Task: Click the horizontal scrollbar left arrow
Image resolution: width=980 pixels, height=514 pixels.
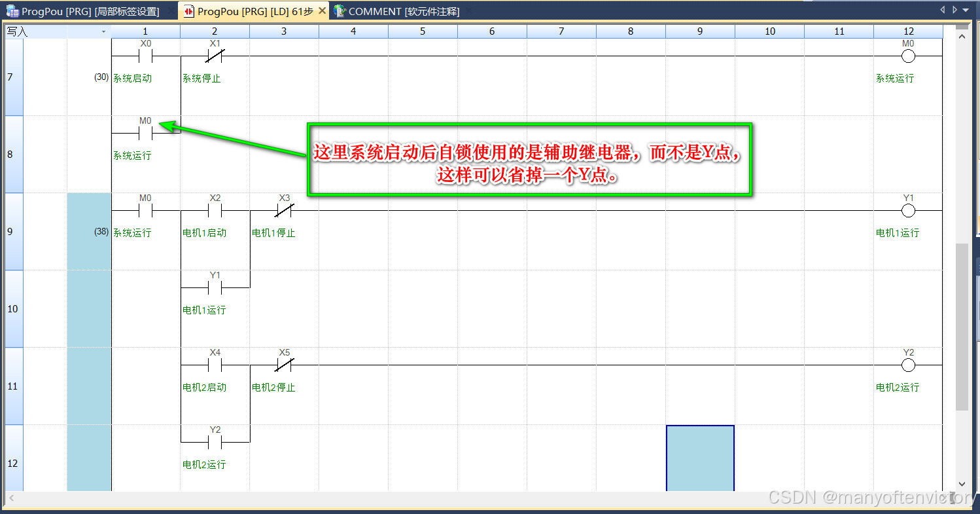Action: (x=12, y=499)
